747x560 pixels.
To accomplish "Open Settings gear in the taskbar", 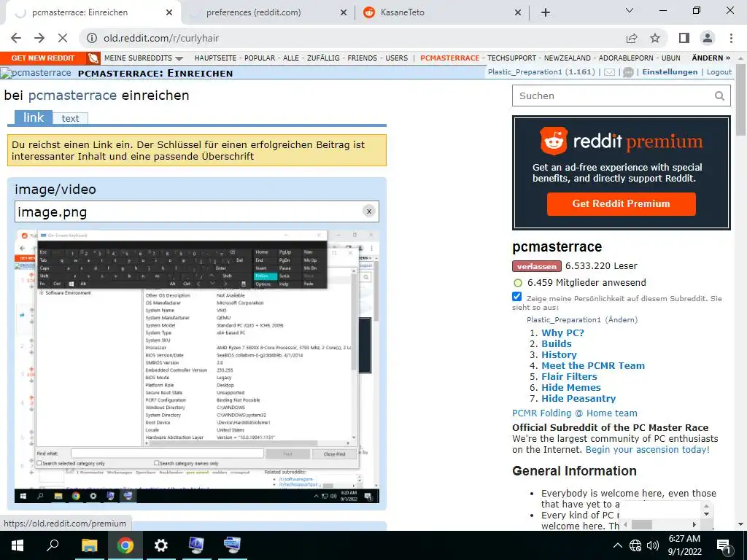I will [160, 545].
